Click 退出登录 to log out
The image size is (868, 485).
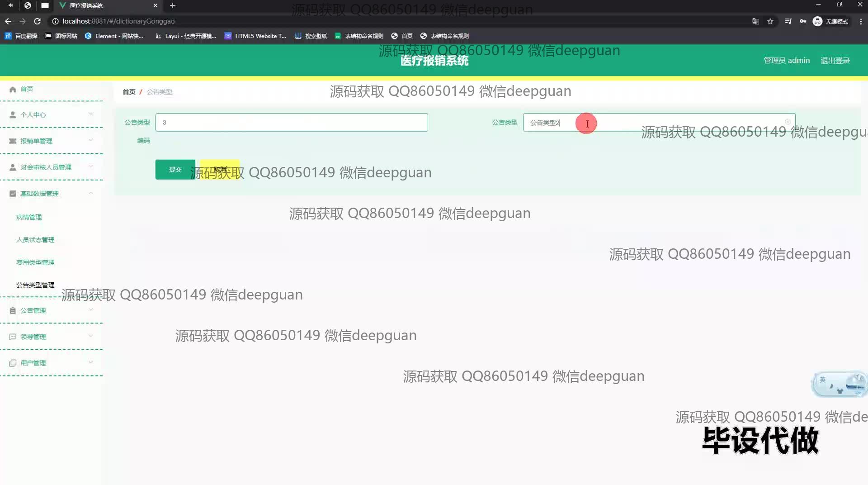pos(835,61)
